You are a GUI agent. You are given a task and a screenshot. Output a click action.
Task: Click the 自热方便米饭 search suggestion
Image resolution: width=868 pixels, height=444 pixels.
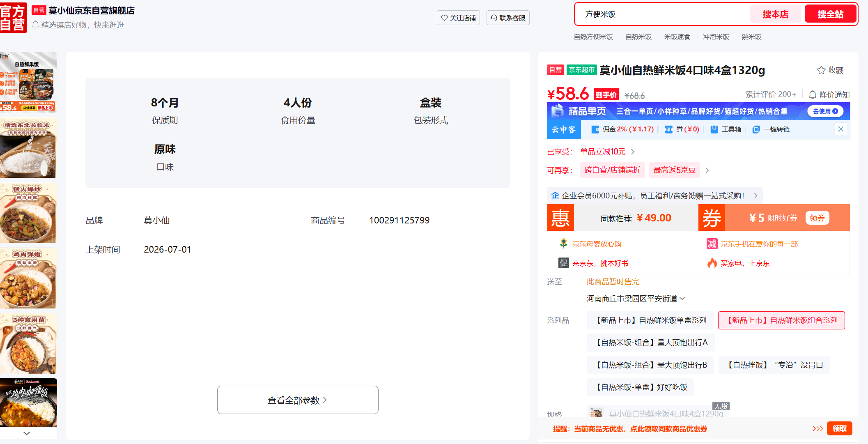click(593, 37)
